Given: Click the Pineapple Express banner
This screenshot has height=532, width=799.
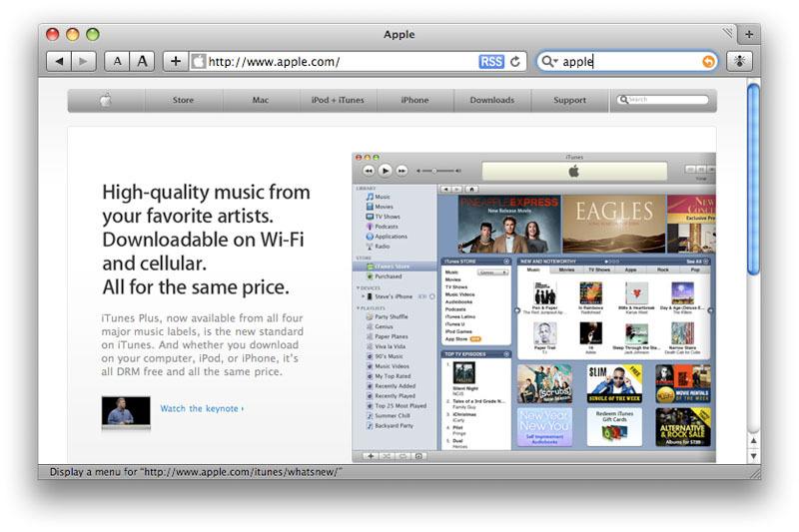Looking at the screenshot, I should [x=509, y=223].
